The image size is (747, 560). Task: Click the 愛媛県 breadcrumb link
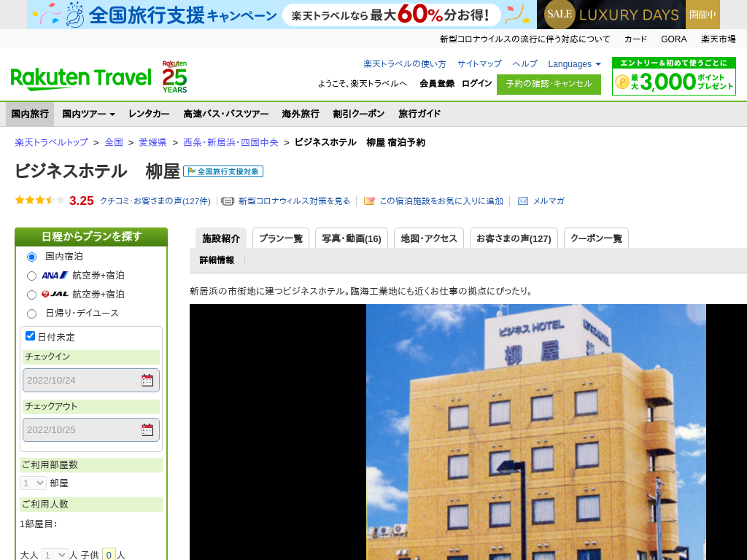point(152,142)
